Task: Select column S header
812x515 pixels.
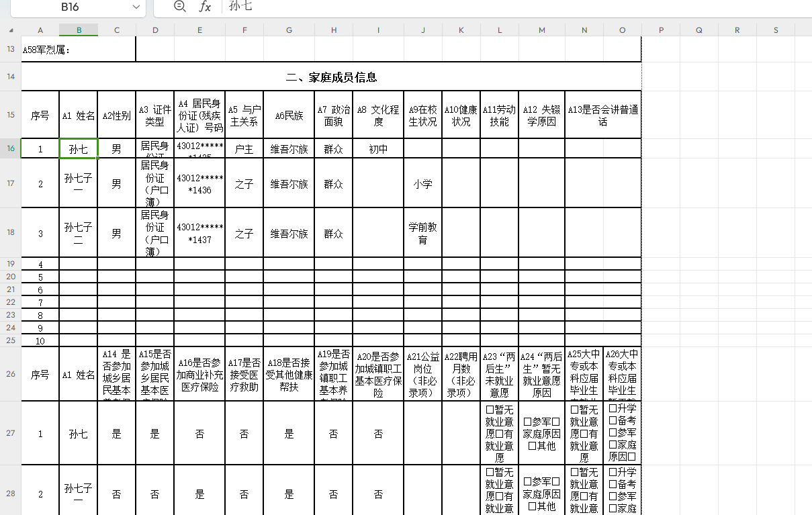Action: point(776,30)
